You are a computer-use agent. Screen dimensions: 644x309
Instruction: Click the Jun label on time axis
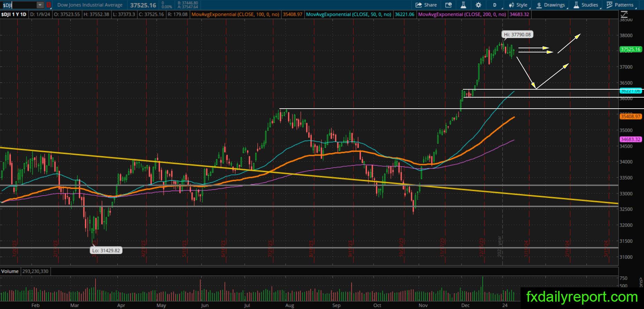pos(205,305)
